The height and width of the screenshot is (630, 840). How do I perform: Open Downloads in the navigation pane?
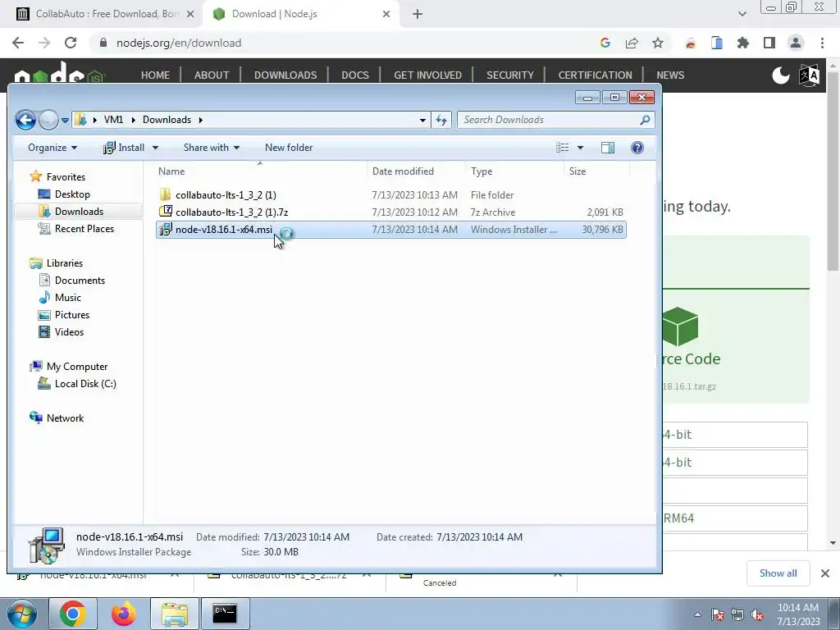(79, 212)
